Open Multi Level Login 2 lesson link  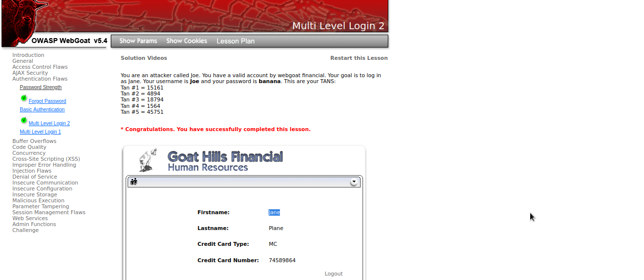49,123
